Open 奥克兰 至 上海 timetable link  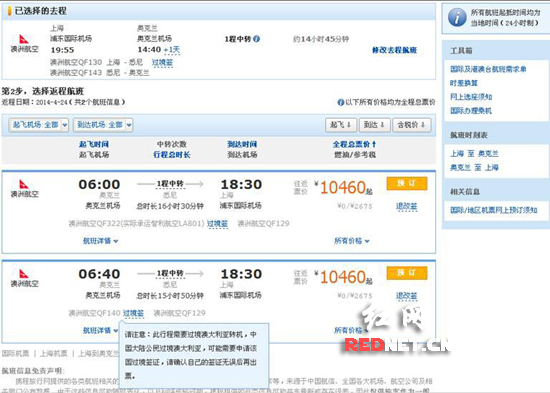[x=474, y=167]
